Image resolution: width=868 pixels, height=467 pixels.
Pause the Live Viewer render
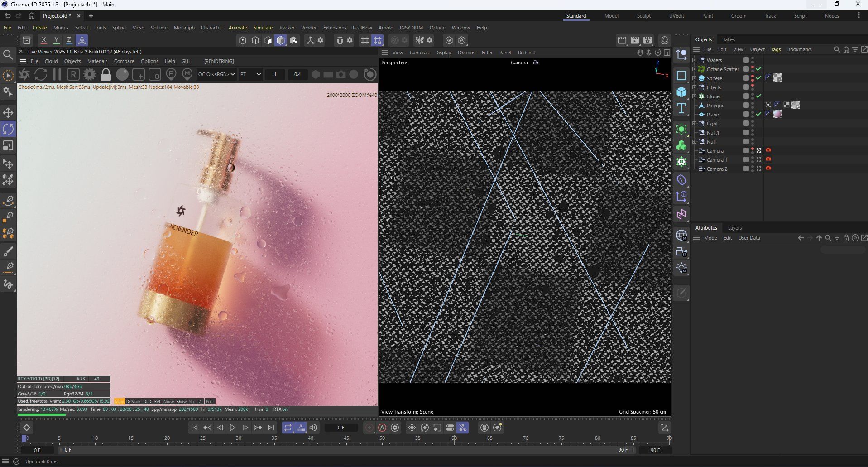[57, 74]
